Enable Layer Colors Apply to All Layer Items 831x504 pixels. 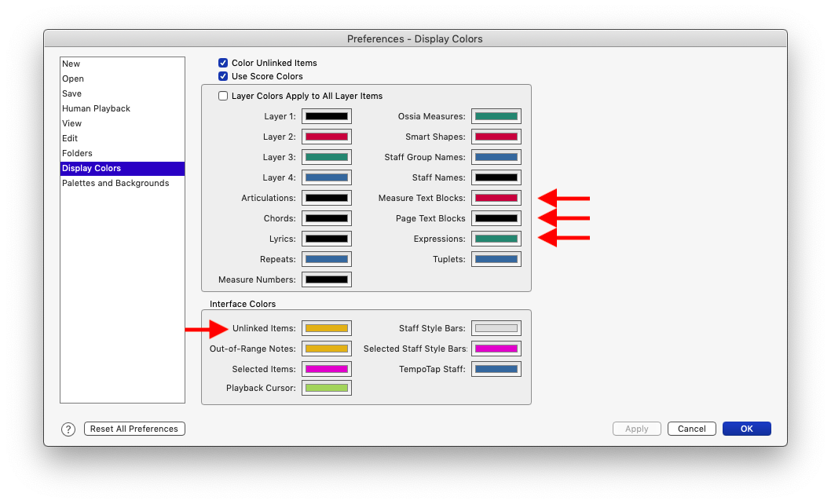tap(223, 96)
